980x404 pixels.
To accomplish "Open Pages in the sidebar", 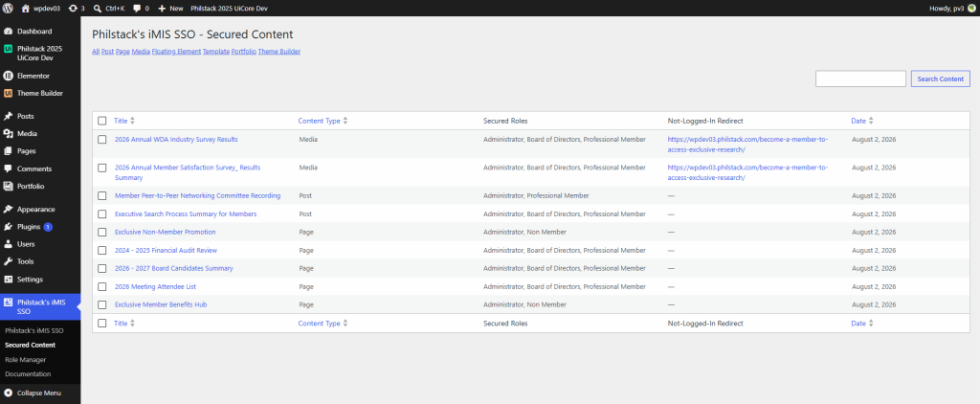I will pos(40,150).
